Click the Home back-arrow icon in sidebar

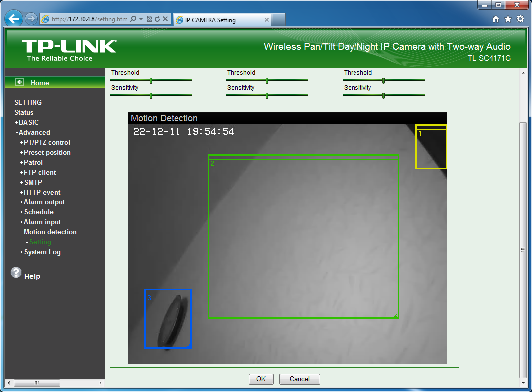click(19, 82)
